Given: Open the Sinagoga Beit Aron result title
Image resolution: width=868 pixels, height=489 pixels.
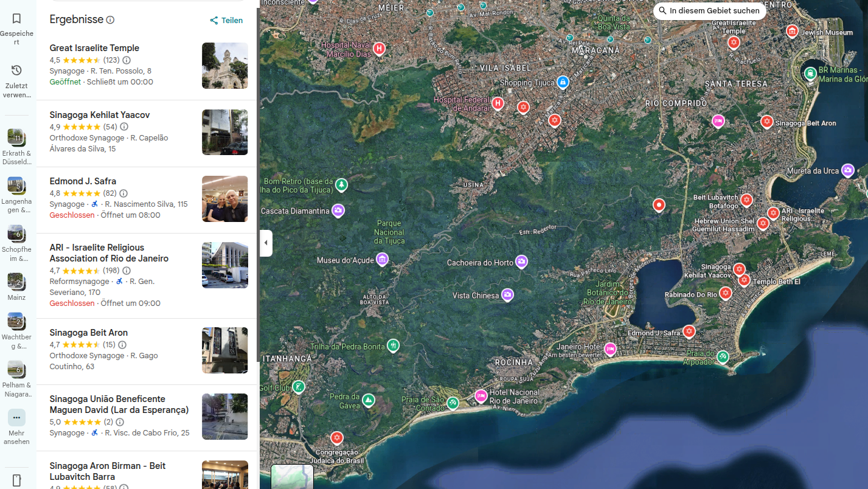Looking at the screenshot, I should pyautogui.click(x=89, y=333).
